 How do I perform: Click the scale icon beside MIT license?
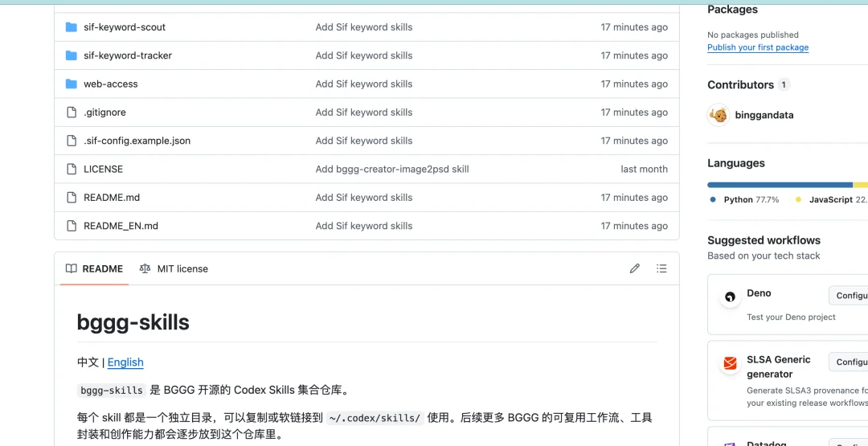(145, 269)
